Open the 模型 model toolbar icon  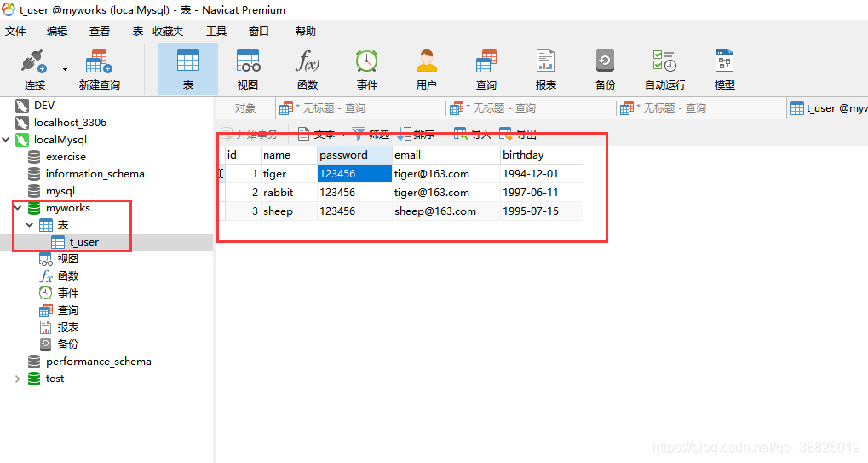(x=724, y=70)
